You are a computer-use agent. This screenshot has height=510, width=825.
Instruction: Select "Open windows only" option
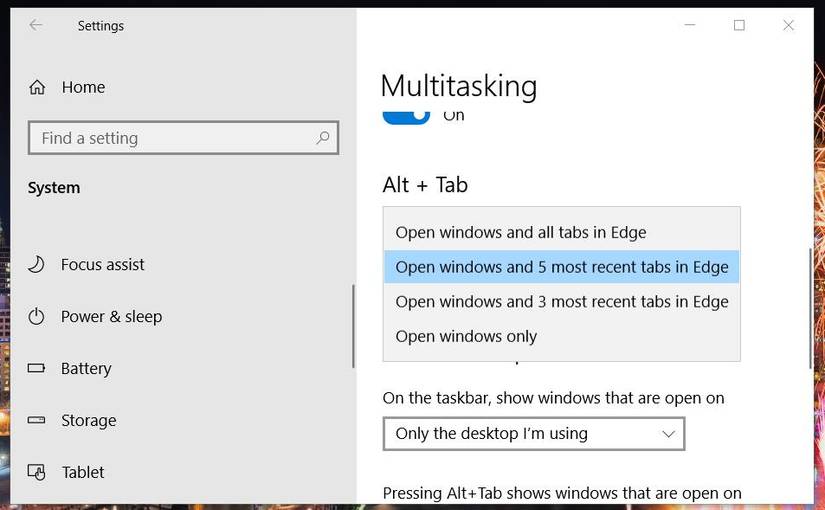[466, 337]
